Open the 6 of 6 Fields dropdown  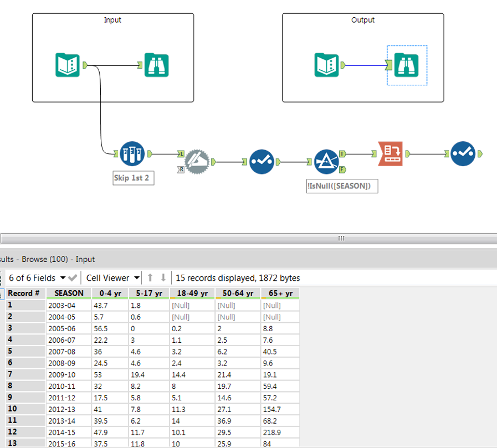pos(38,278)
